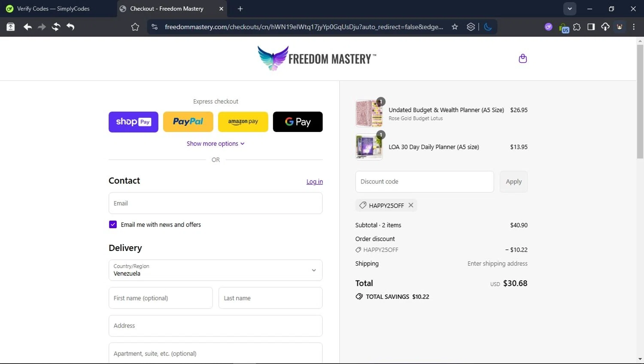This screenshot has width=644, height=364.
Task: Click the undo arrow toolbar icon
Action: tap(70, 27)
